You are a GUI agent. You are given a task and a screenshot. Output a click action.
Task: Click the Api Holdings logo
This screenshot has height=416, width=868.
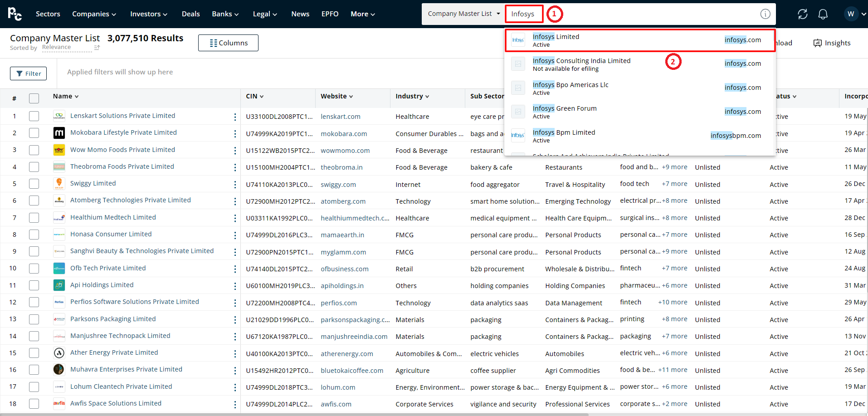pyautogui.click(x=59, y=285)
